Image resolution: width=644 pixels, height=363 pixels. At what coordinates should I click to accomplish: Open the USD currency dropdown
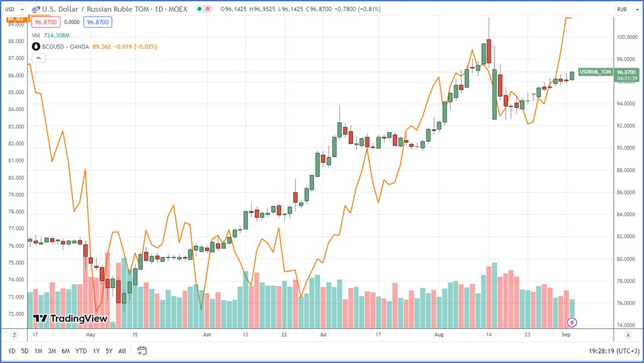[14, 9]
